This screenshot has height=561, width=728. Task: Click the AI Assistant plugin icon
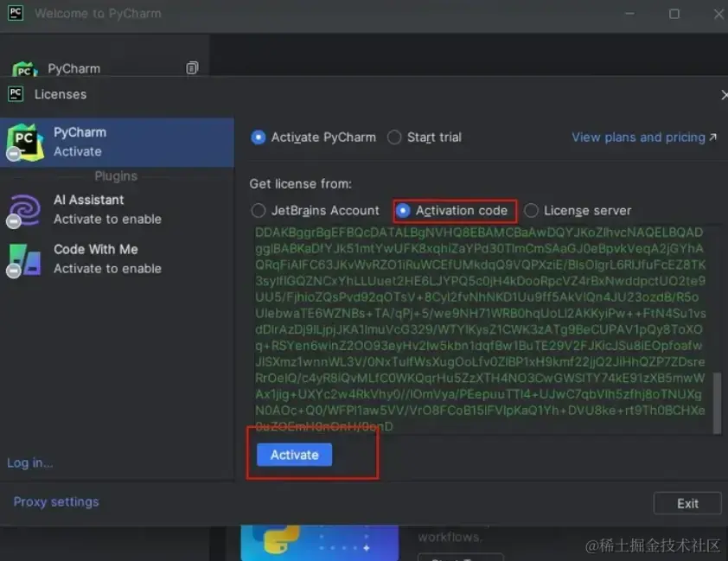click(24, 210)
